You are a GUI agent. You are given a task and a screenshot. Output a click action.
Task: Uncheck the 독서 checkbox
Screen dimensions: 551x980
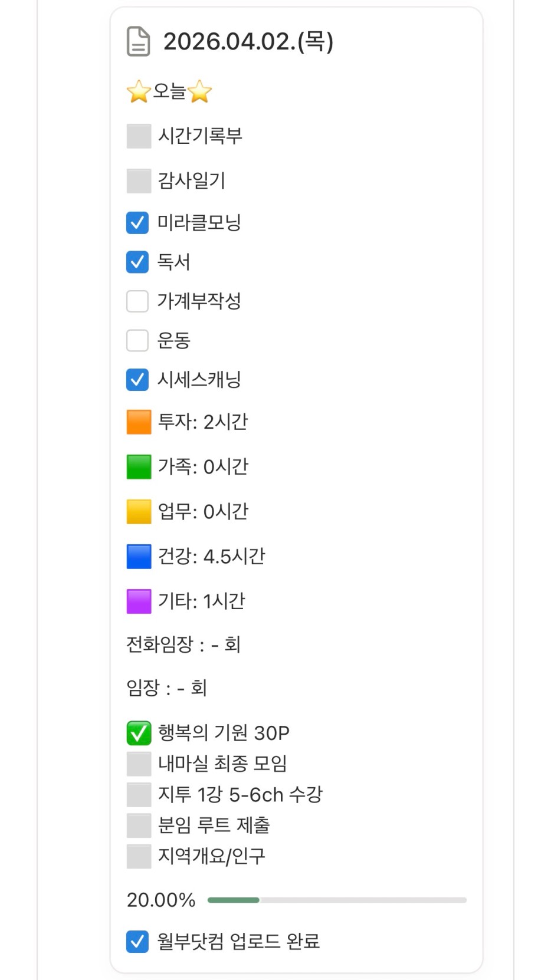(137, 262)
